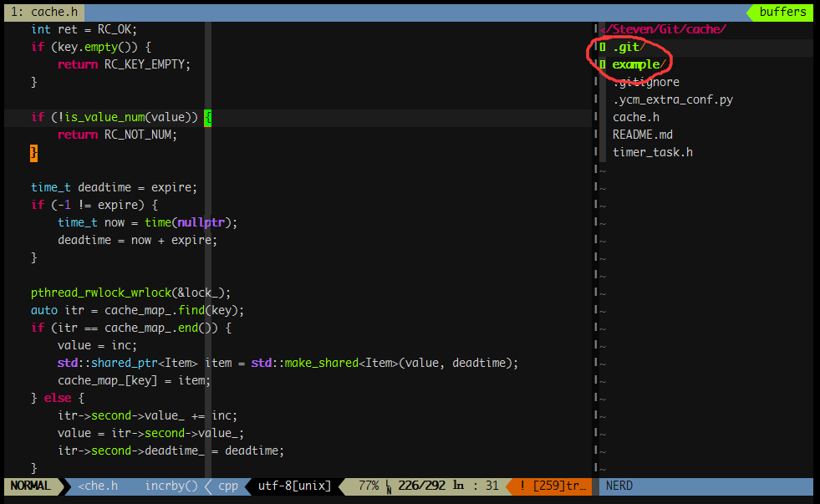
Task: Click 'time_t deadtime = expire;' line
Action: pyautogui.click(x=114, y=187)
